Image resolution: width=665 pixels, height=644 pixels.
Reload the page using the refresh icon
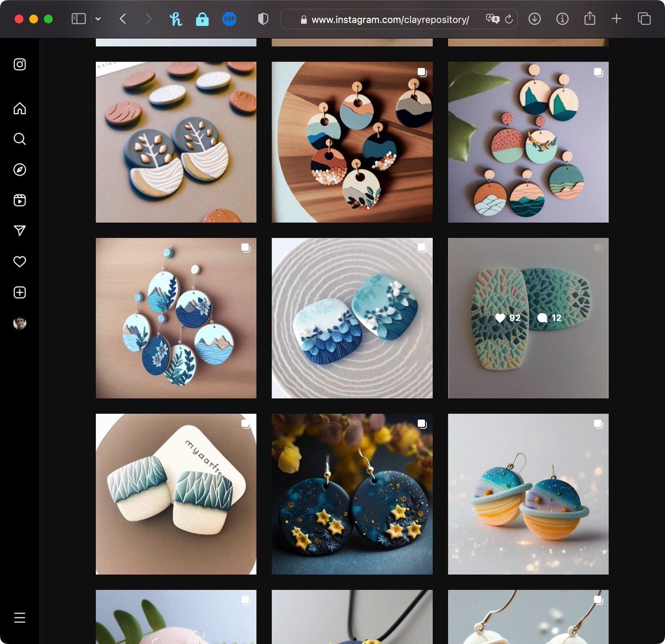509,19
